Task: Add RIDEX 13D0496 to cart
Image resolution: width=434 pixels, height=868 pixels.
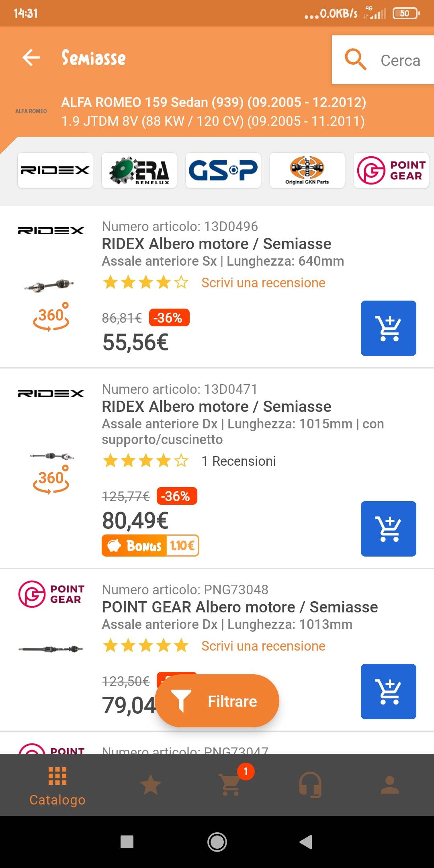Action: pyautogui.click(x=388, y=328)
